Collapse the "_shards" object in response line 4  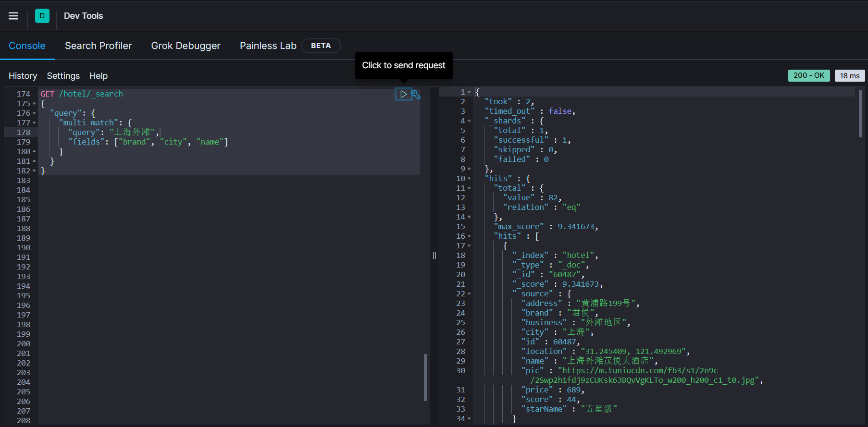coord(469,121)
